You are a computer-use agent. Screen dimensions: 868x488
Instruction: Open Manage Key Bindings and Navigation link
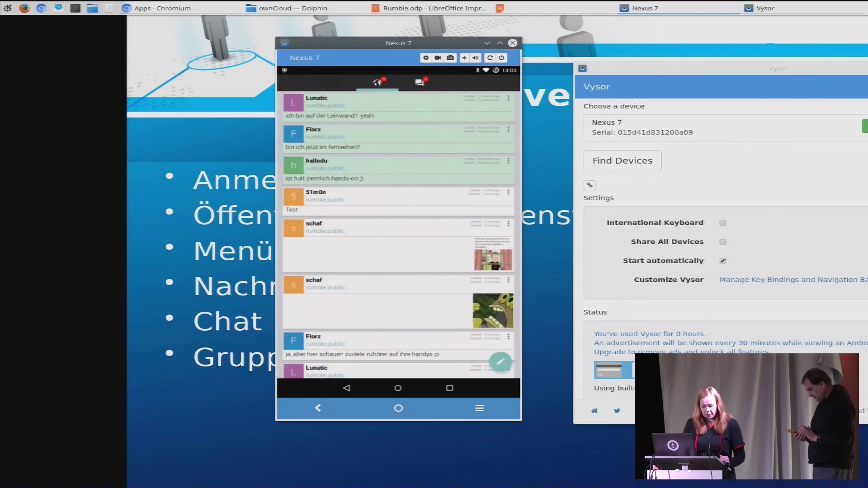(x=793, y=280)
